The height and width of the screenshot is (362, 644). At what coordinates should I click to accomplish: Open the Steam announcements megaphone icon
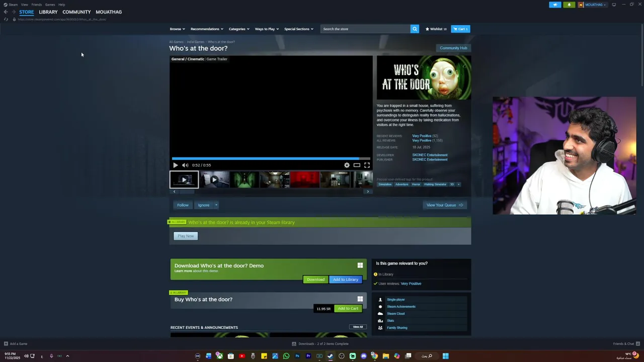coord(555,5)
